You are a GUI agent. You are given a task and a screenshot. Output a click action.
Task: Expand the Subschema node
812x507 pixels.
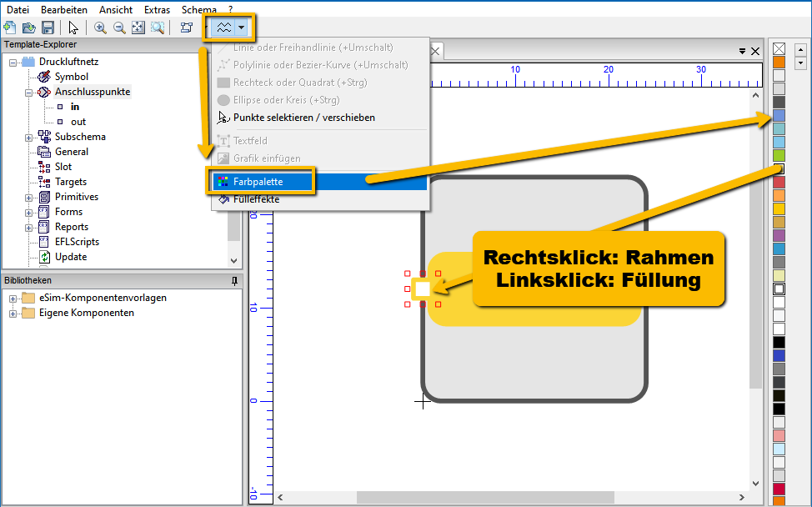(29, 138)
